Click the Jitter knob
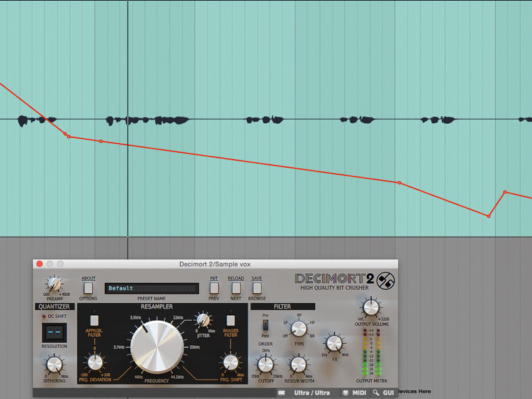This screenshot has width=532, height=399. 203,320
